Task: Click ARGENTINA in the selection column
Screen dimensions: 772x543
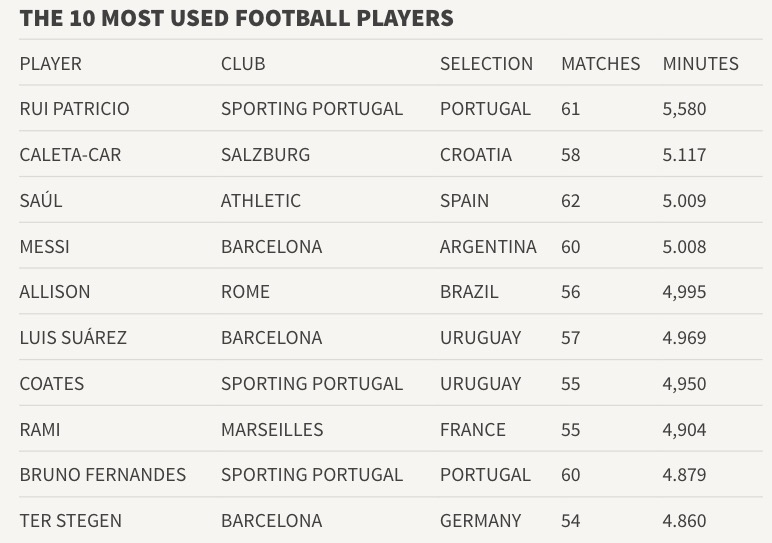Action: pos(488,247)
